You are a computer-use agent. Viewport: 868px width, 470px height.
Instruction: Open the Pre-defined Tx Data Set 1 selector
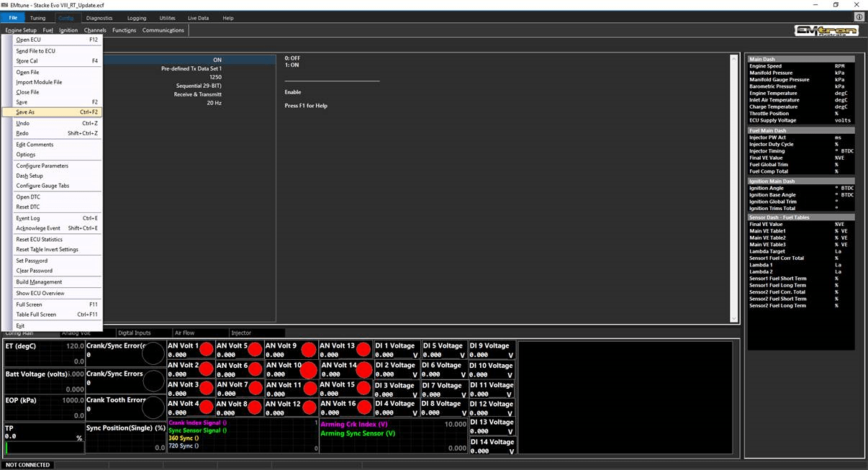coord(190,68)
